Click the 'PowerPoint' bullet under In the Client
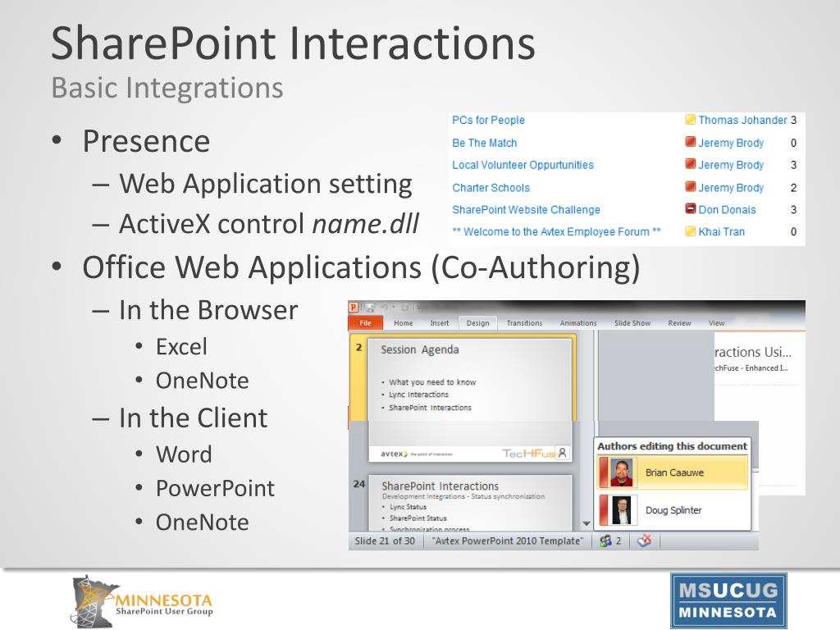Image resolution: width=840 pixels, height=630 pixels. 216,489
